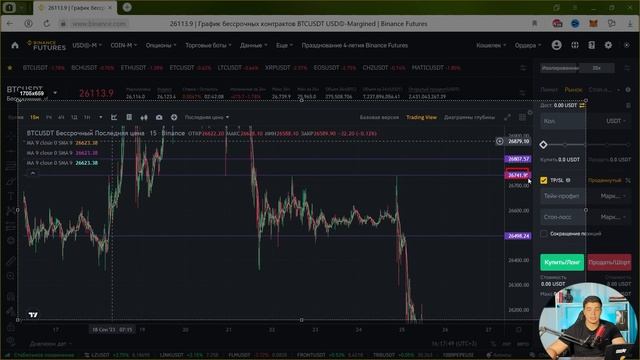Expand the Ордера dropdown
The image size is (640, 360).
tap(528, 45)
